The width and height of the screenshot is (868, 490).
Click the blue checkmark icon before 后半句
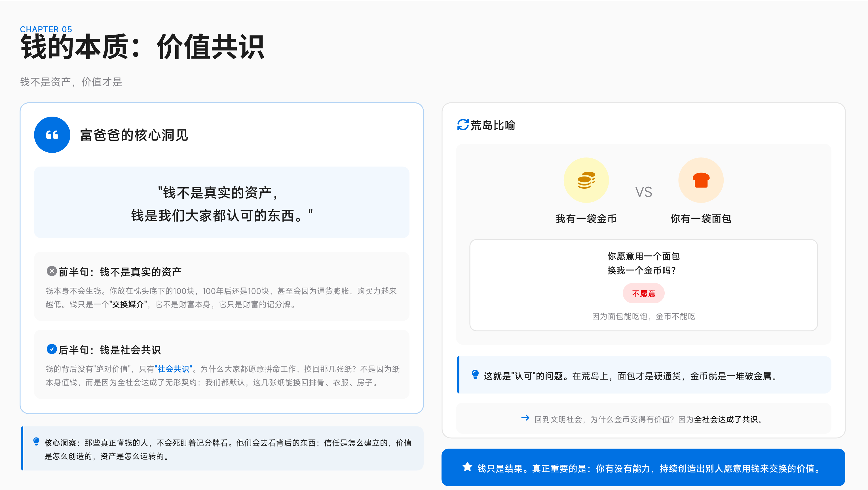pyautogui.click(x=52, y=349)
